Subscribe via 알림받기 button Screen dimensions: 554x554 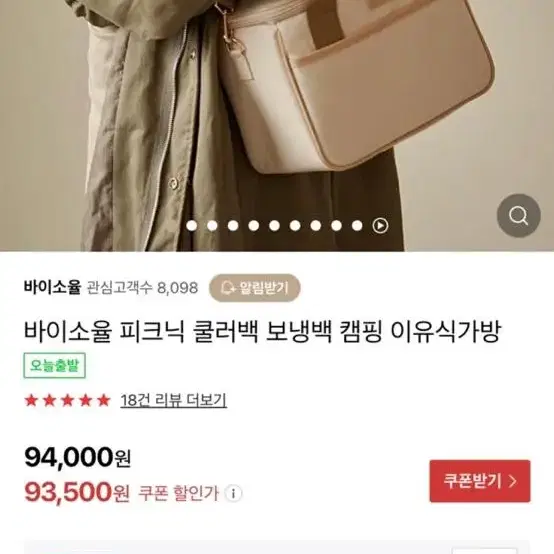coord(255,288)
